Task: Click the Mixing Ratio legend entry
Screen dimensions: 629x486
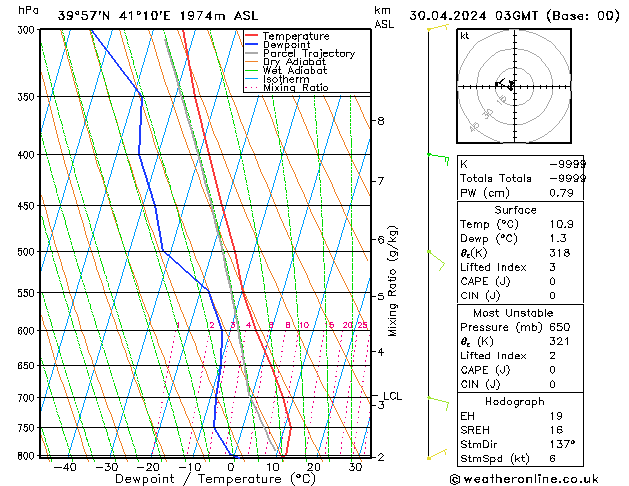Action: tap(287, 88)
